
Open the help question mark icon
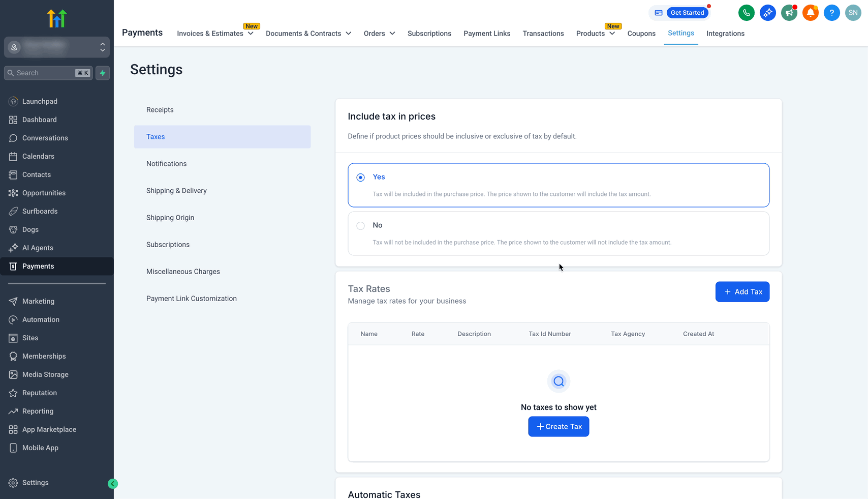coord(831,13)
